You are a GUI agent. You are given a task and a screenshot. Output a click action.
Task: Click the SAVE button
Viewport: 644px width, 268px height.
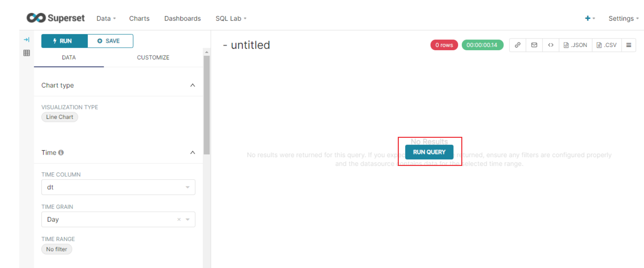click(110, 41)
